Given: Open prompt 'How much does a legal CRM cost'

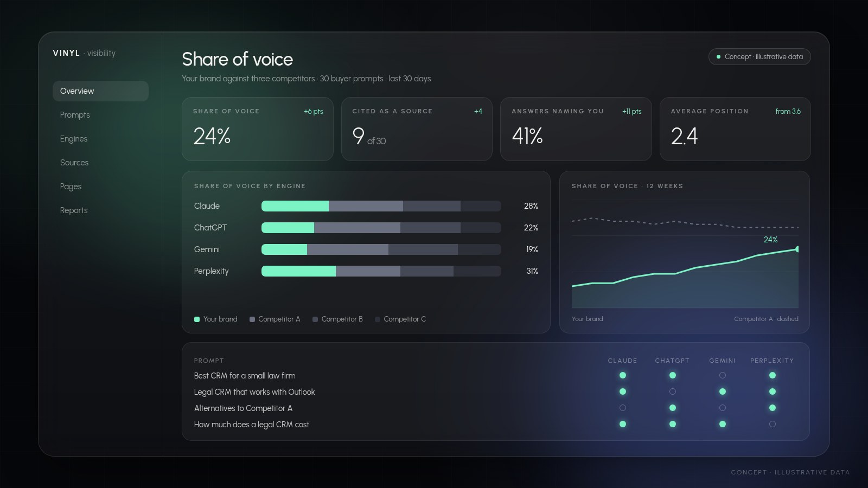Looking at the screenshot, I should click(x=252, y=425).
